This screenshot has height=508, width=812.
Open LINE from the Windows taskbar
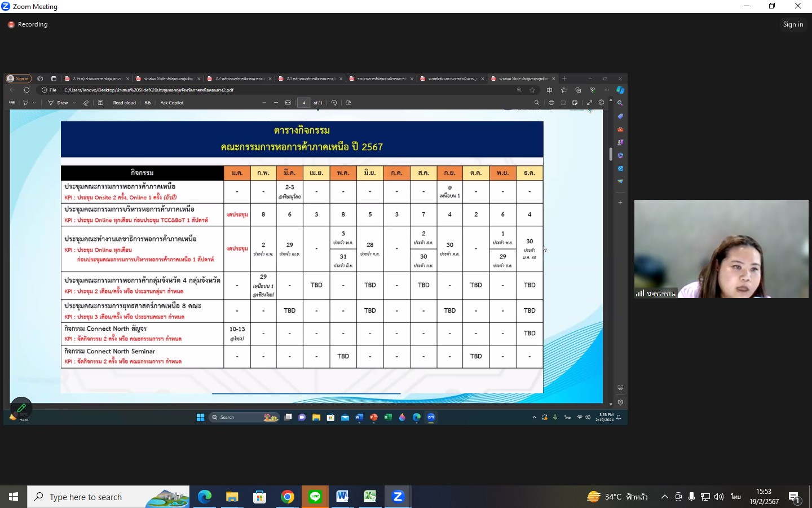point(315,497)
